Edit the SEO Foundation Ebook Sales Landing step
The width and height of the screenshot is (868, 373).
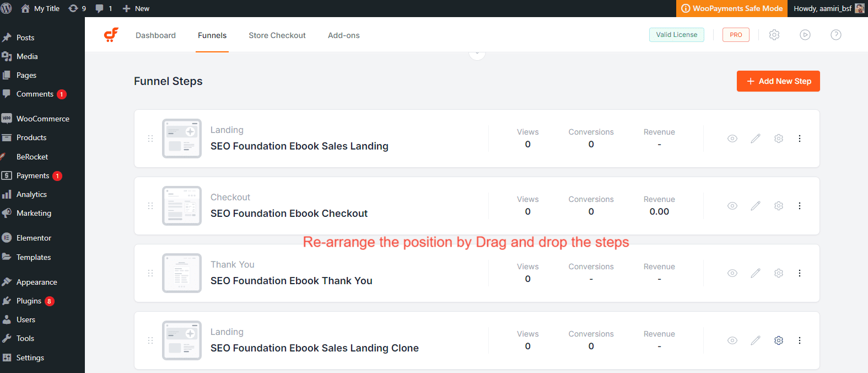756,138
